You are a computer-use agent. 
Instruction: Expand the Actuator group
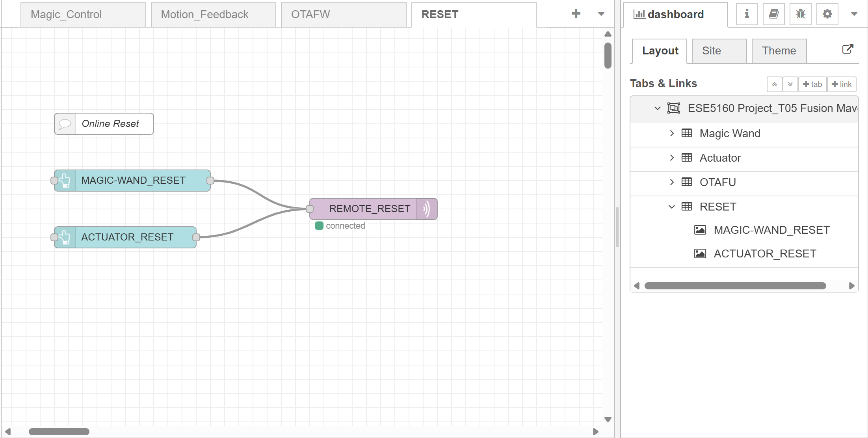tap(672, 158)
